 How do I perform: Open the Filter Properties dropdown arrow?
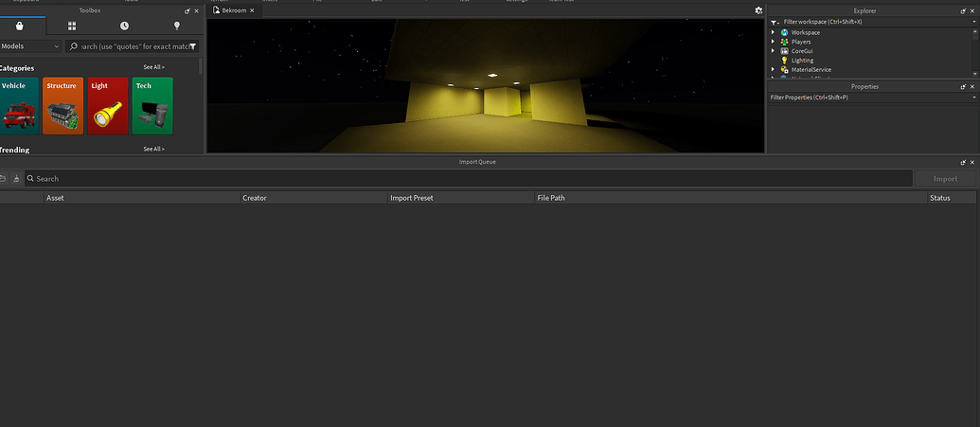pyautogui.click(x=974, y=98)
